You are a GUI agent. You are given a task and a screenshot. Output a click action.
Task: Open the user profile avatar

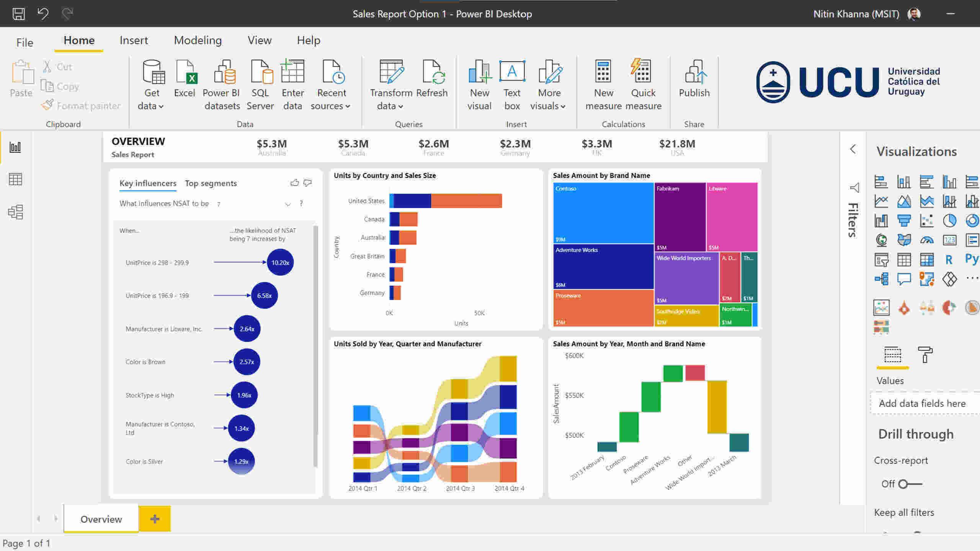tap(914, 14)
